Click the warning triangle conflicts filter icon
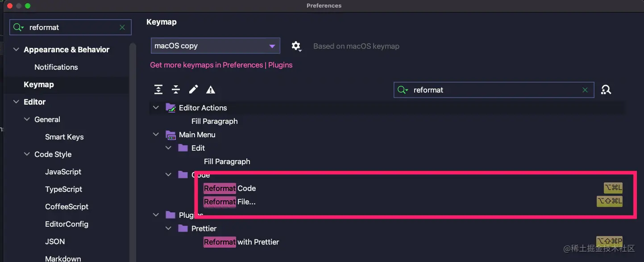 pyautogui.click(x=211, y=90)
